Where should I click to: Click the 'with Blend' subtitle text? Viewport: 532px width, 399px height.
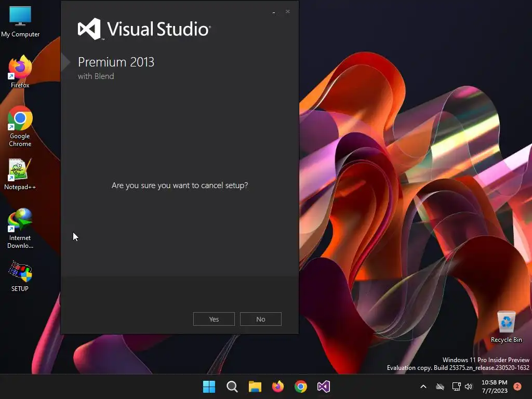96,76
